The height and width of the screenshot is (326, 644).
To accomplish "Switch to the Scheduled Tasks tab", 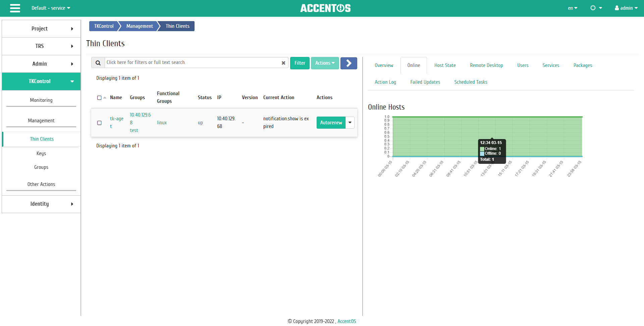I will 471,82.
